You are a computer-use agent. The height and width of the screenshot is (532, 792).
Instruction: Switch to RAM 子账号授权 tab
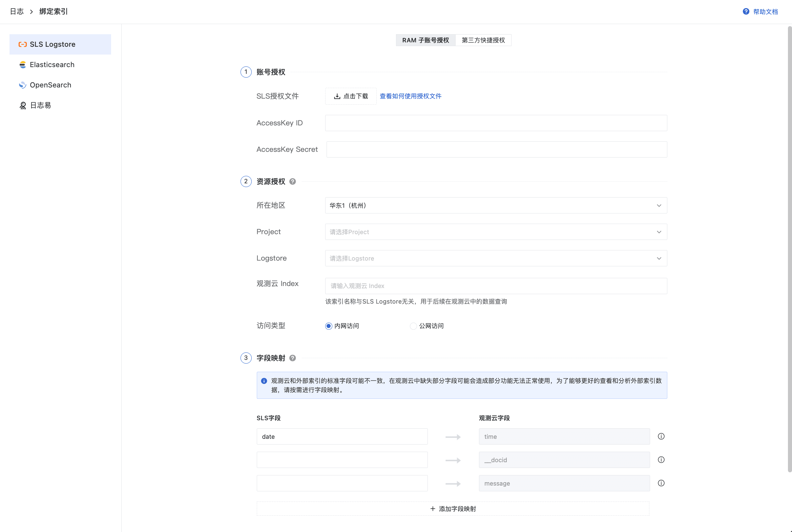pos(426,40)
